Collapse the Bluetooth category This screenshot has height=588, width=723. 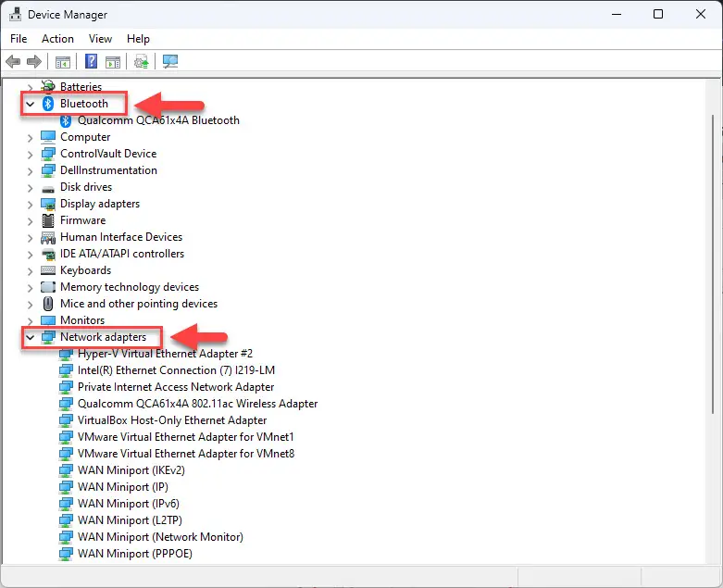[31, 105]
